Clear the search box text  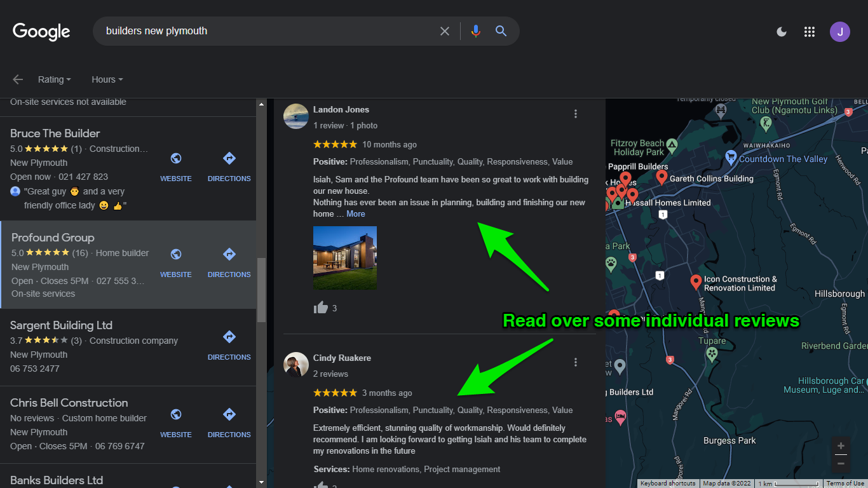(x=445, y=31)
